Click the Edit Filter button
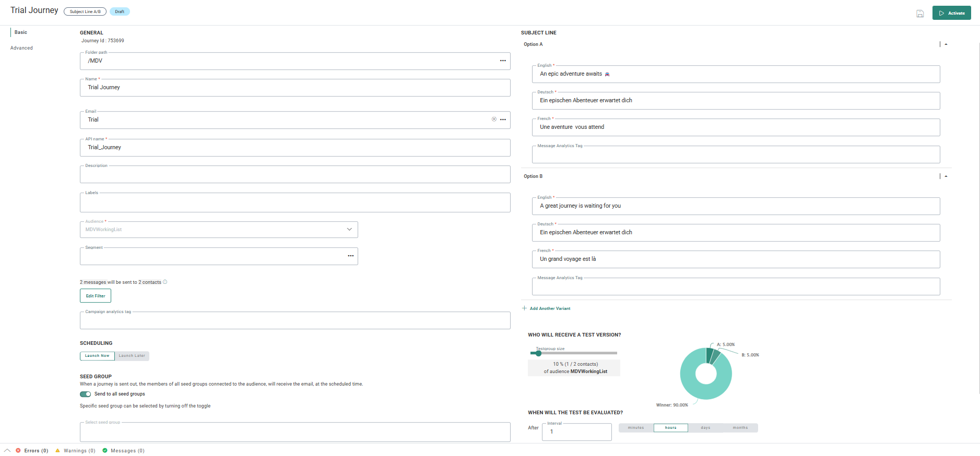 click(x=96, y=296)
